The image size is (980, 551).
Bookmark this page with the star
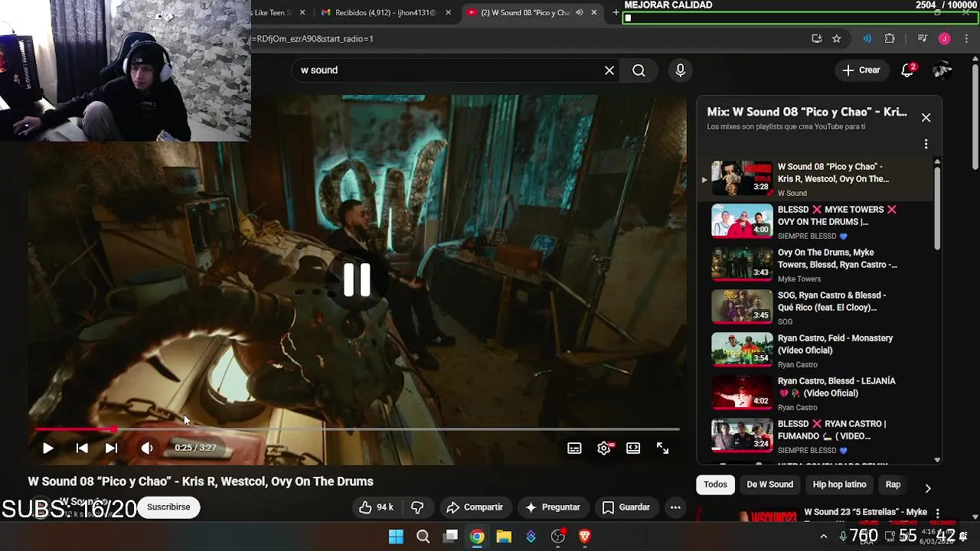pos(837,39)
